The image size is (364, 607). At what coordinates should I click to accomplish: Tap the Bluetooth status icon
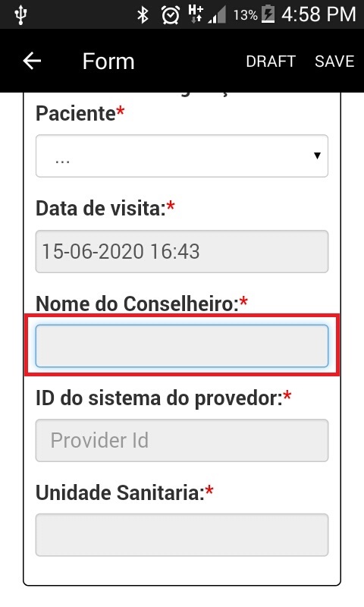coord(143,15)
